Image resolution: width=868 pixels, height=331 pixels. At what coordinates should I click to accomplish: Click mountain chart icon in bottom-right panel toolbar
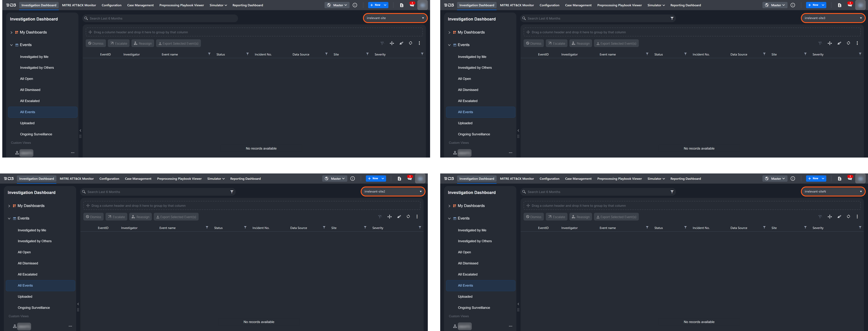click(x=839, y=217)
